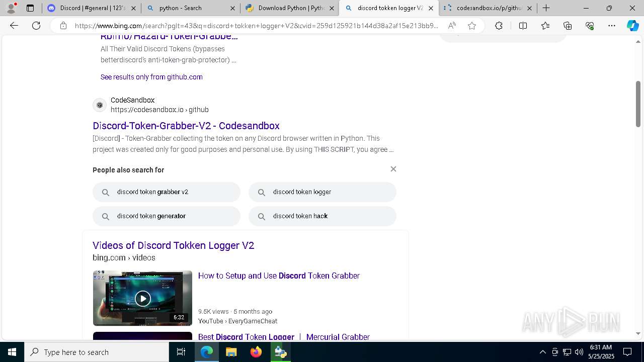The width and height of the screenshot is (644, 362).
Task: Open a new browser tab
Action: [x=546, y=8]
